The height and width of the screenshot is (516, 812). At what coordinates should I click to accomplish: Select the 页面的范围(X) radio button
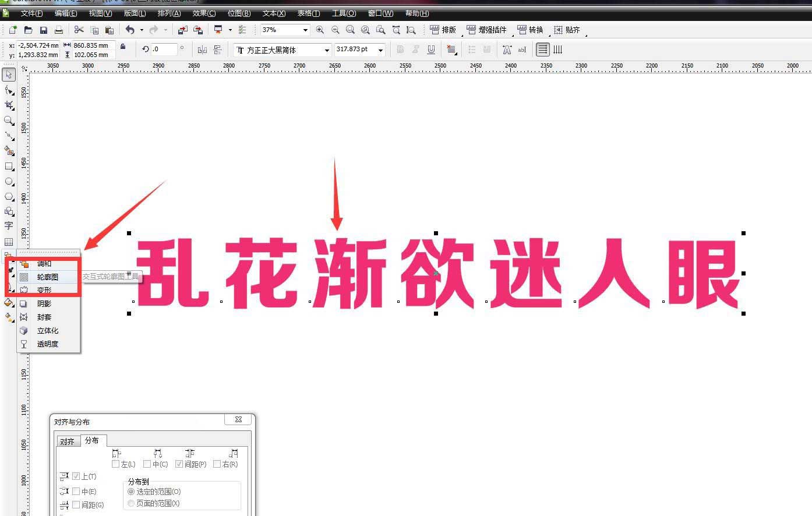(x=131, y=503)
